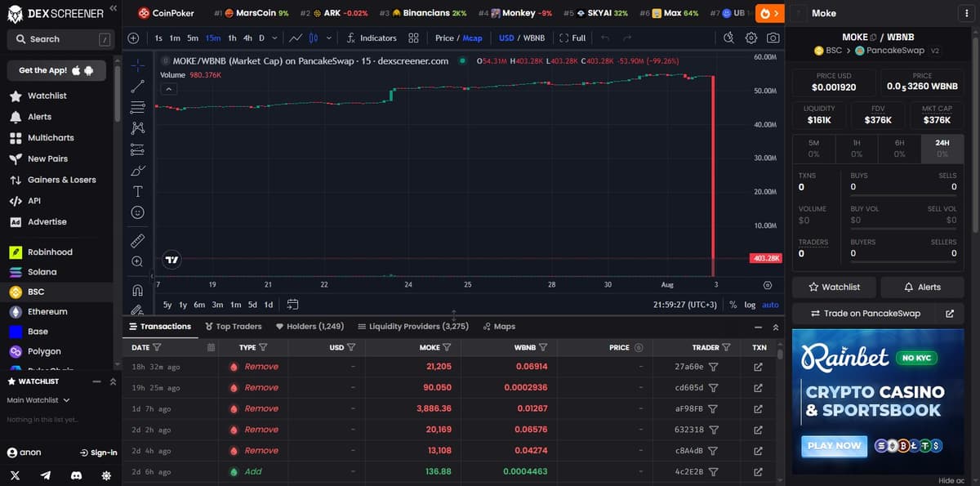Open Trade on PancakeSwap in new window icon
The width and height of the screenshot is (980, 486).
[x=949, y=314]
